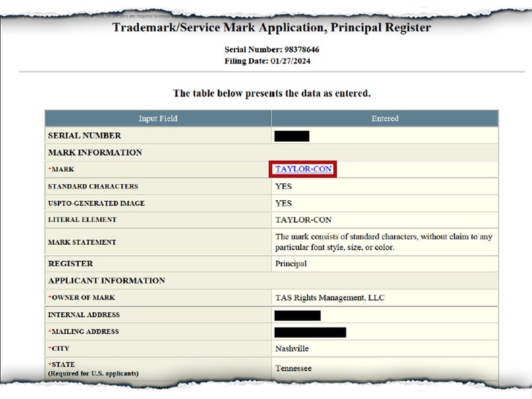Click the Tennessee state value
This screenshot has width=532, height=399.
tap(293, 368)
